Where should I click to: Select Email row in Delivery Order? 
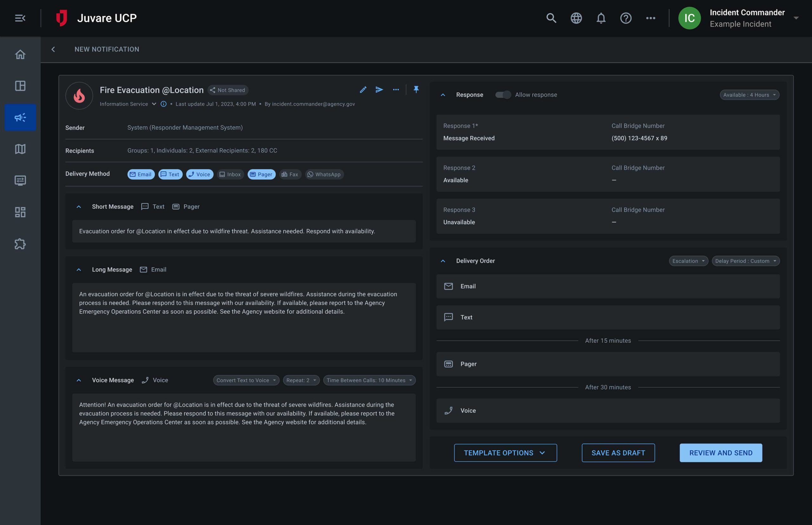click(608, 286)
